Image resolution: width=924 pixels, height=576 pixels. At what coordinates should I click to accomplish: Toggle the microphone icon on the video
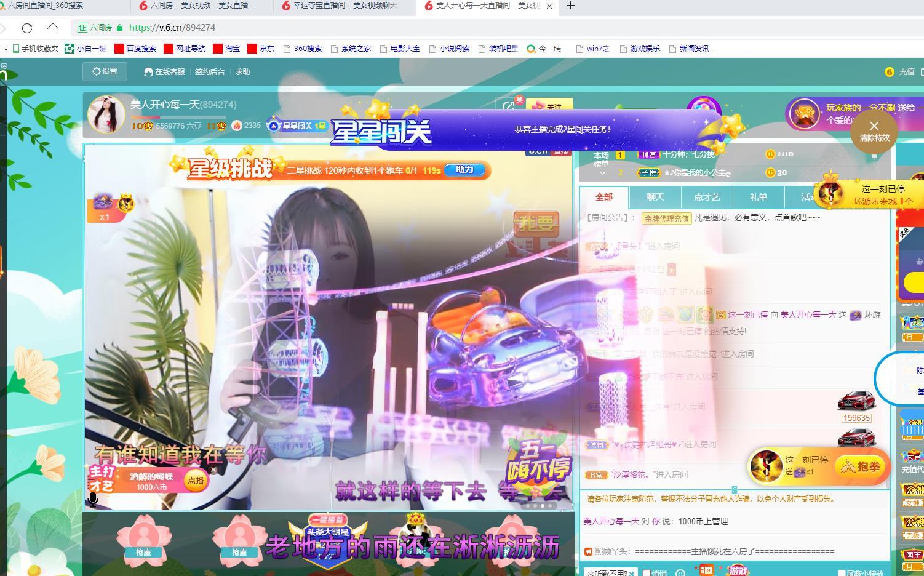93,499
